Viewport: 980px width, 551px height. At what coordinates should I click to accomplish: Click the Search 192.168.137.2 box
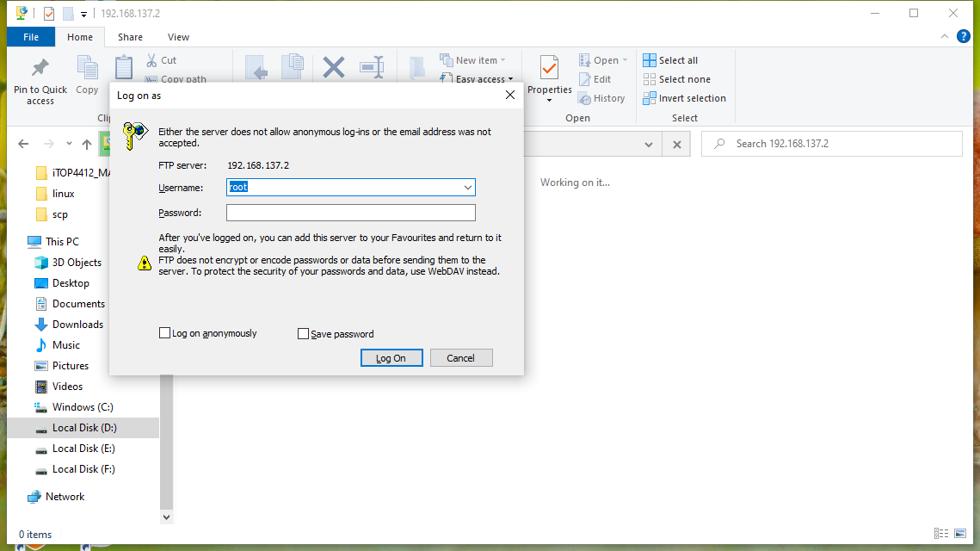pyautogui.click(x=832, y=144)
